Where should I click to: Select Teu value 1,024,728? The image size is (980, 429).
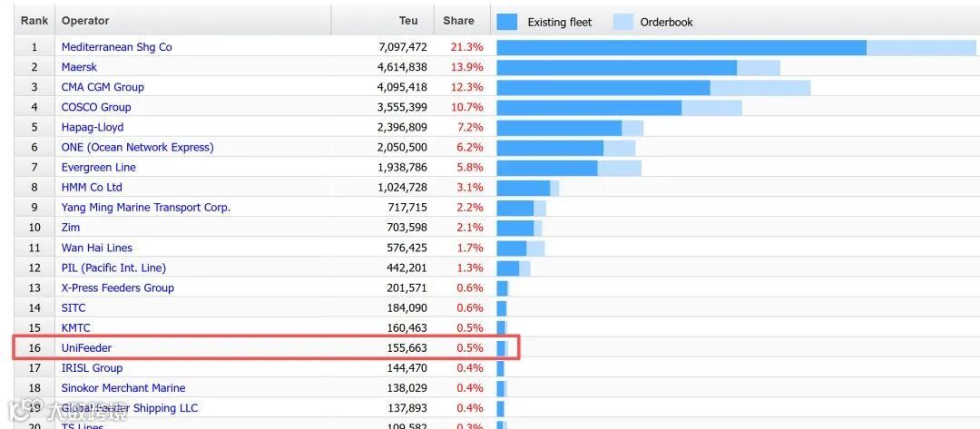coord(403,188)
